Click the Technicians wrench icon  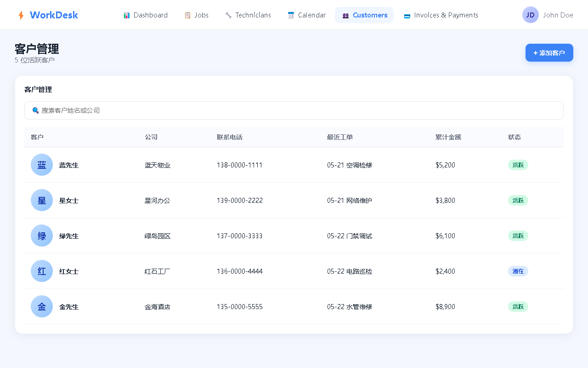pyautogui.click(x=228, y=15)
